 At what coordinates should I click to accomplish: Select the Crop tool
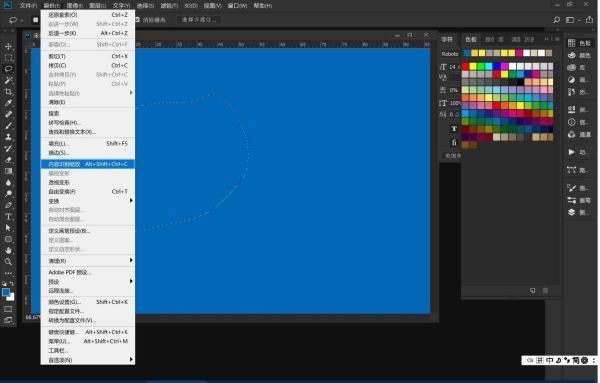[x=8, y=91]
